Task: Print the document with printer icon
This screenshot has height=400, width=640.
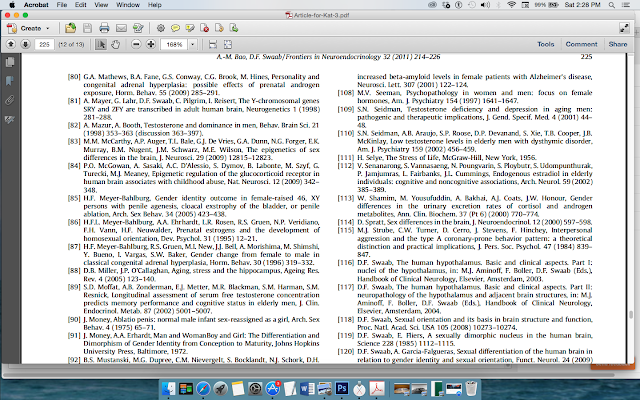Action: [x=104, y=28]
